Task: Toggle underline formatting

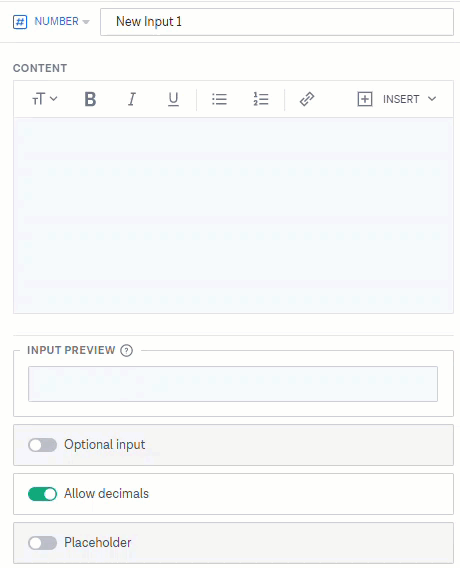Action: (173, 99)
